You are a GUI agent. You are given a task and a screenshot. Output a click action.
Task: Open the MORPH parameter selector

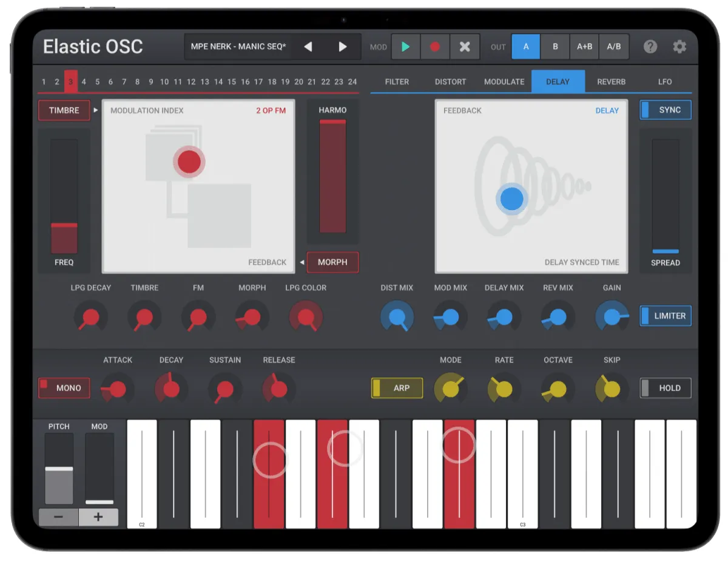click(x=332, y=262)
